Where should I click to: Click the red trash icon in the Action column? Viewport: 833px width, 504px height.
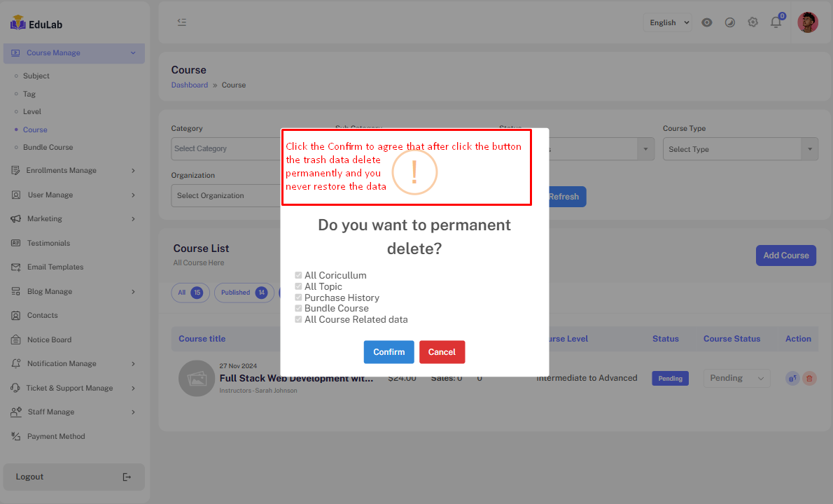click(809, 378)
